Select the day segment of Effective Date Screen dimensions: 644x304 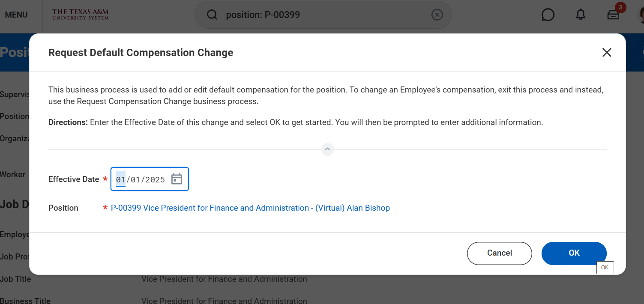[x=135, y=179]
